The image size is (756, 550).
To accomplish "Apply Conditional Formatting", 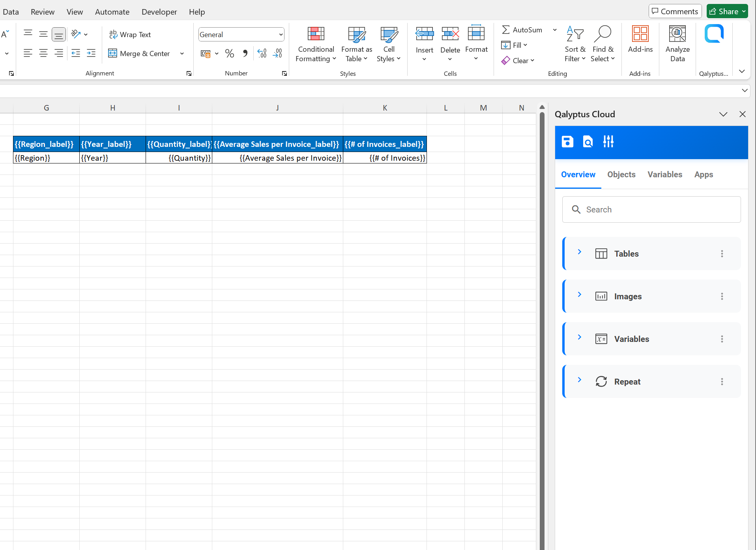I will coord(316,43).
